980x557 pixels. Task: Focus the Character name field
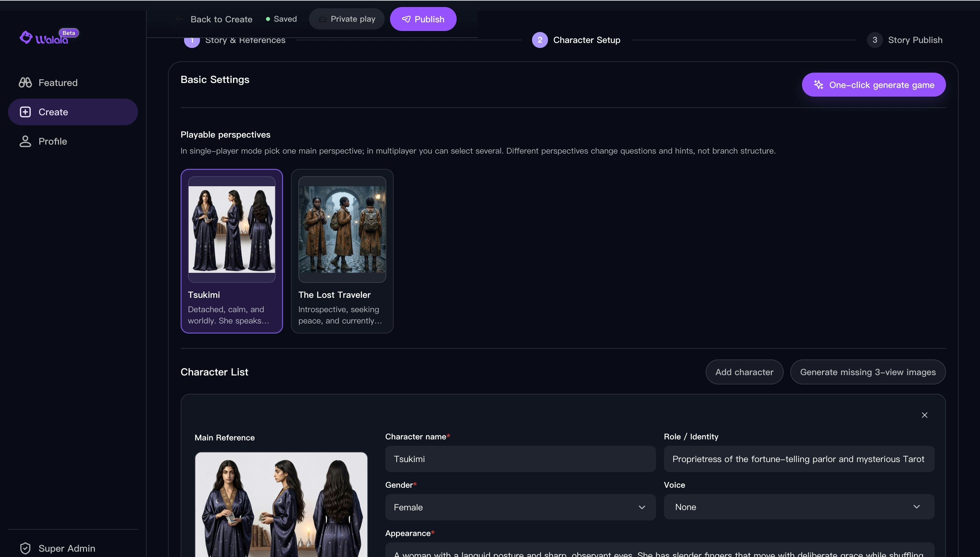click(x=520, y=459)
